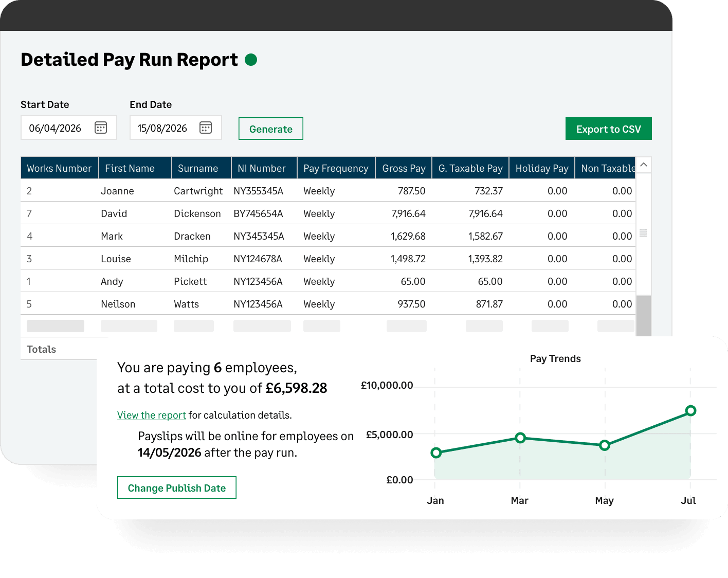Click the table vertical scrollbar thumb
The width and height of the screenshot is (728, 578).
pos(644,316)
